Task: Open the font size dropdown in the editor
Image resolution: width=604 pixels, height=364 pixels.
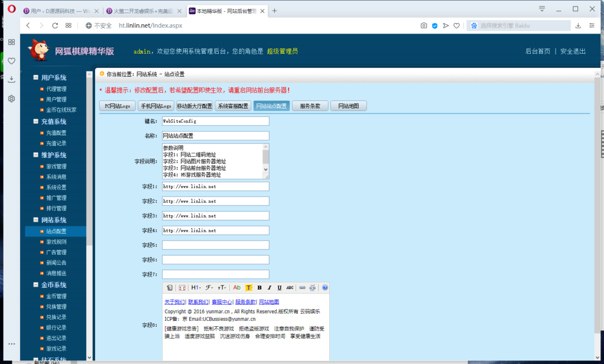Action: coord(222,287)
